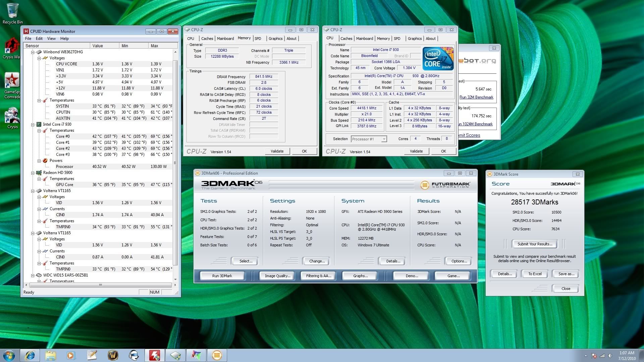The image size is (644, 362).
Task: Switch to Graphics tab in right CPU-Z window
Action: pyautogui.click(x=415, y=39)
